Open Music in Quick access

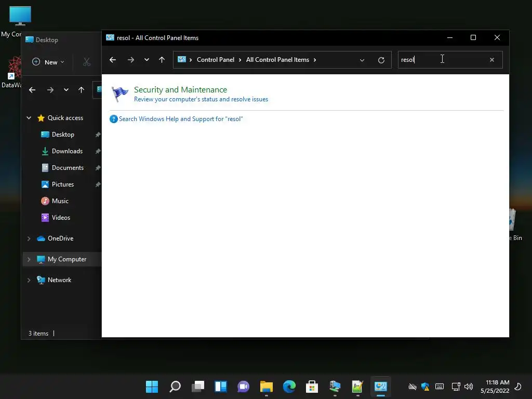pyautogui.click(x=60, y=201)
